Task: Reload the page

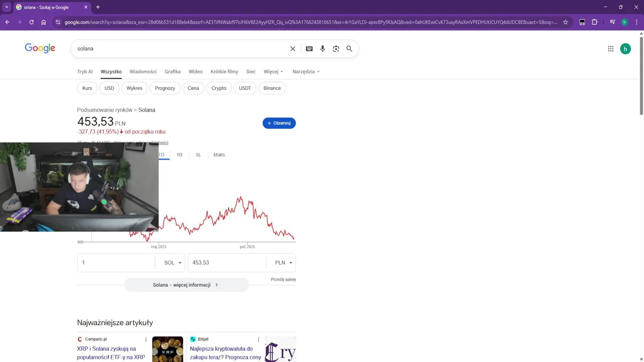Action: click(31, 22)
